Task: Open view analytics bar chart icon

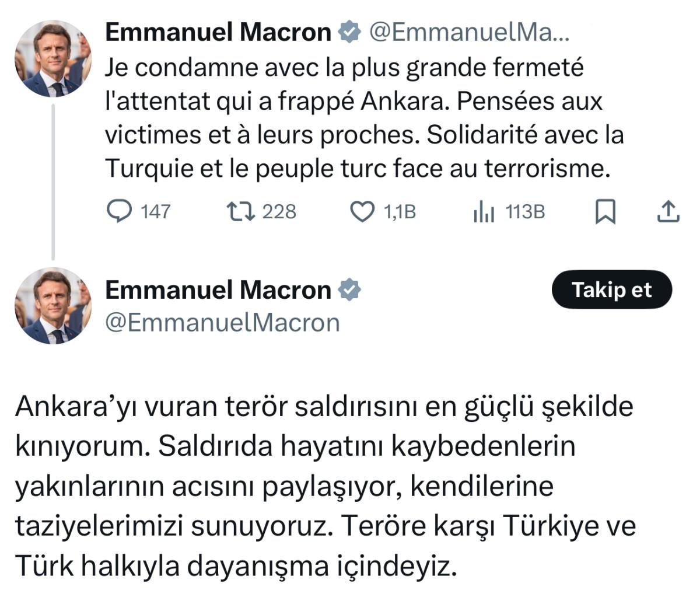Action: tap(484, 211)
